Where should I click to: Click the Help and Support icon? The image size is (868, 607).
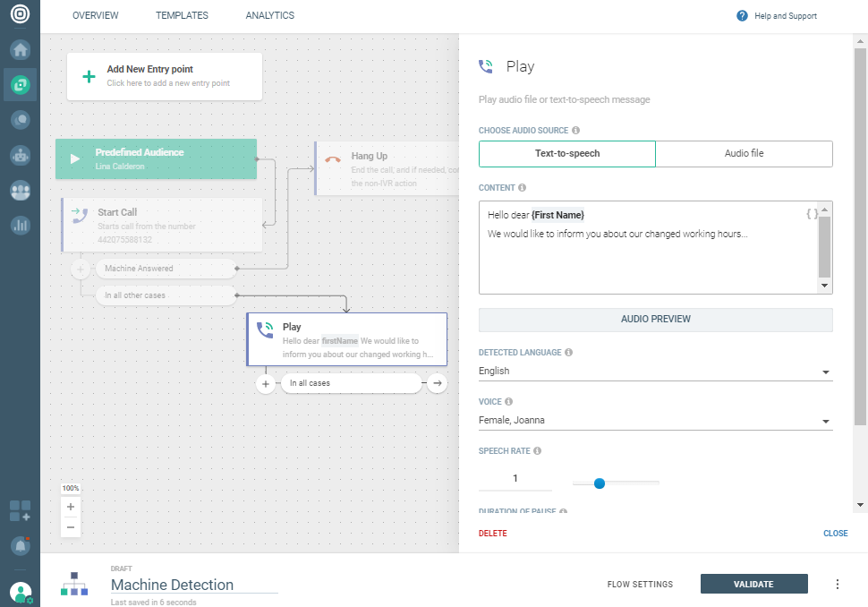pyautogui.click(x=742, y=16)
